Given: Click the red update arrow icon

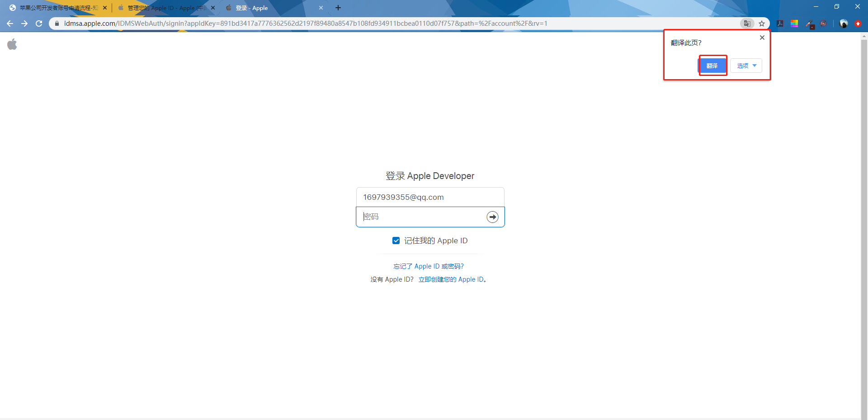Looking at the screenshot, I should [x=858, y=24].
